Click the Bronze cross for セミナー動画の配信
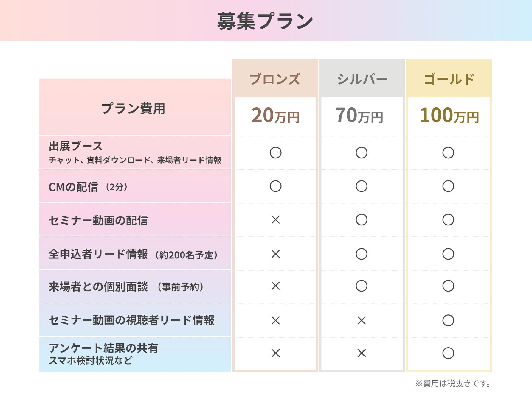532x402 pixels. (275, 220)
